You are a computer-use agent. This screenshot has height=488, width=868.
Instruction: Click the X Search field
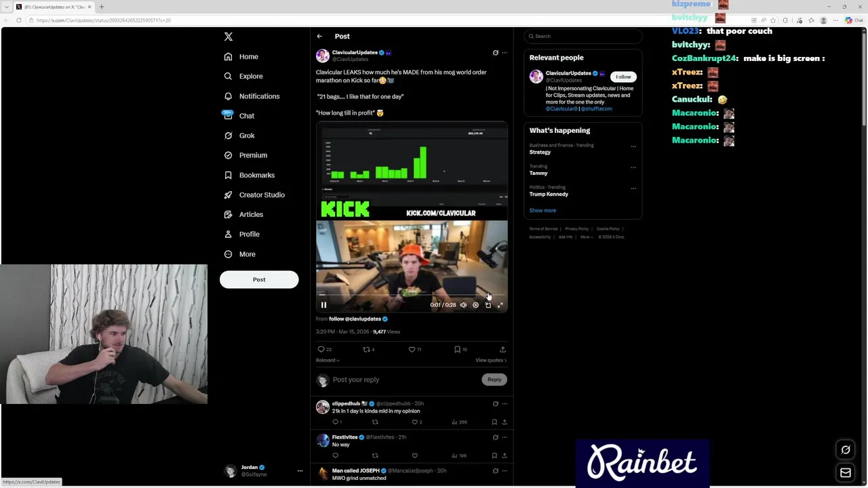coord(583,37)
